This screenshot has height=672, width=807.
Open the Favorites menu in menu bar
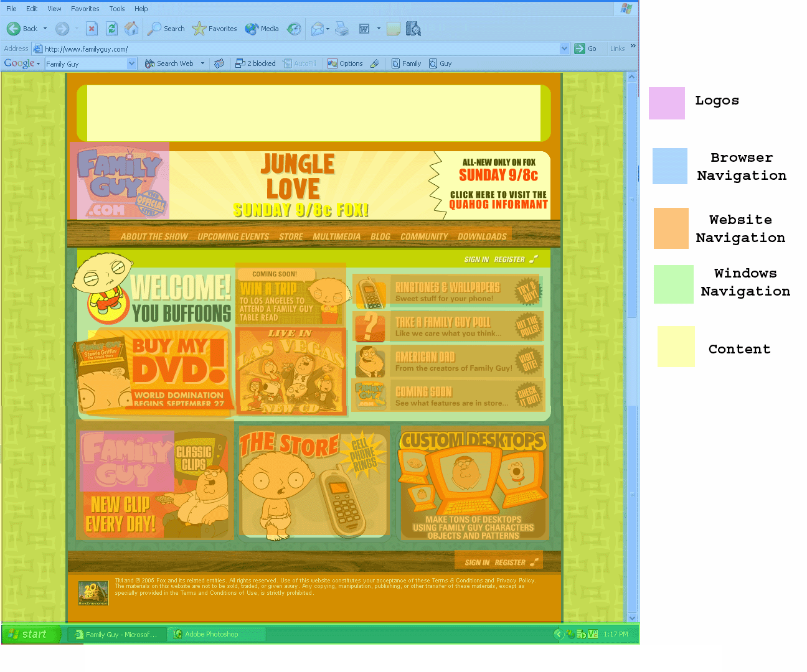click(x=85, y=9)
